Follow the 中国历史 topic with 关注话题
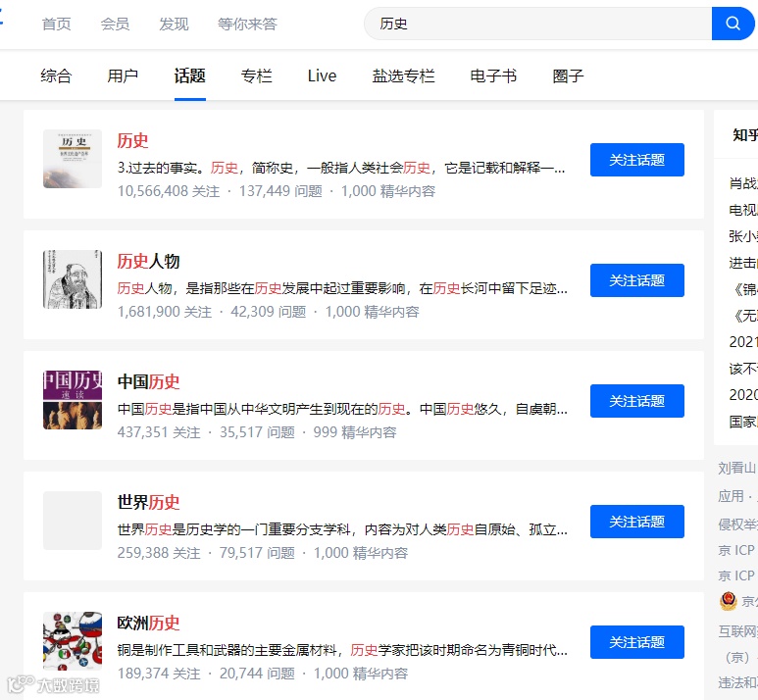758x700 pixels. pyautogui.click(x=637, y=401)
